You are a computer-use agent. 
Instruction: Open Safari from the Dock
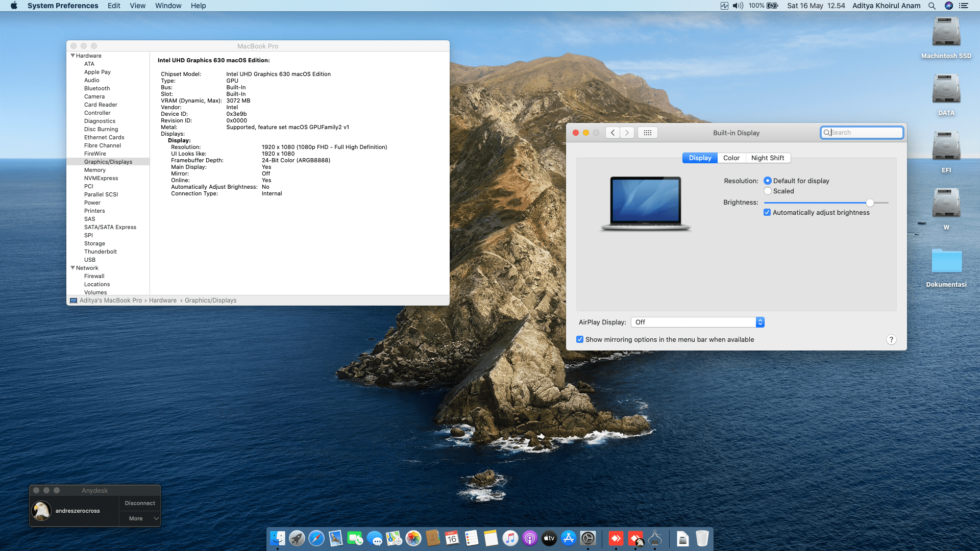point(316,538)
